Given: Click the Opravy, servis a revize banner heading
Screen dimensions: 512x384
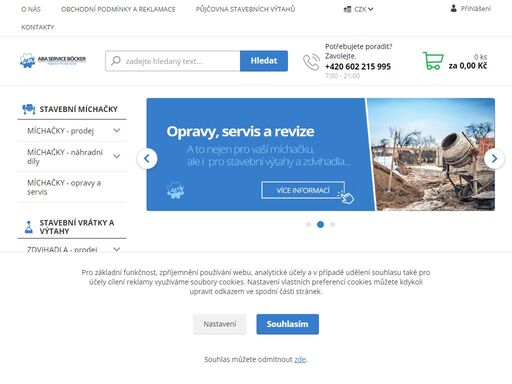Looking at the screenshot, I should point(240,131).
